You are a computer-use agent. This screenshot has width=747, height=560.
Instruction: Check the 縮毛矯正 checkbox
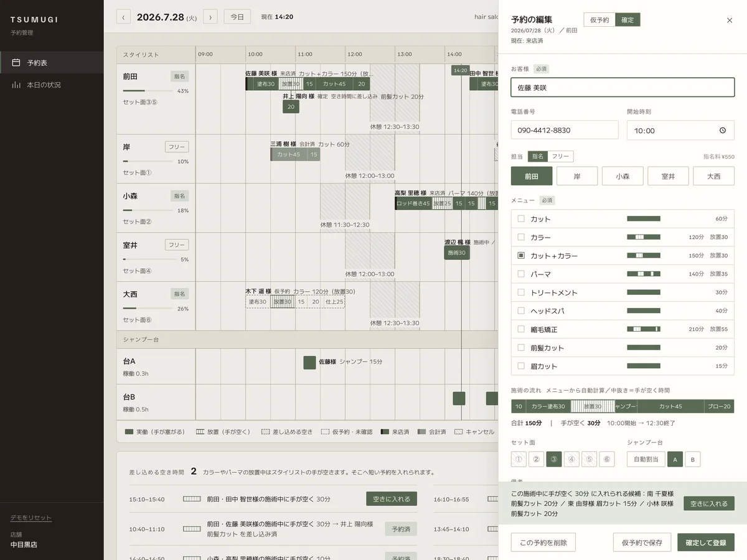click(521, 329)
